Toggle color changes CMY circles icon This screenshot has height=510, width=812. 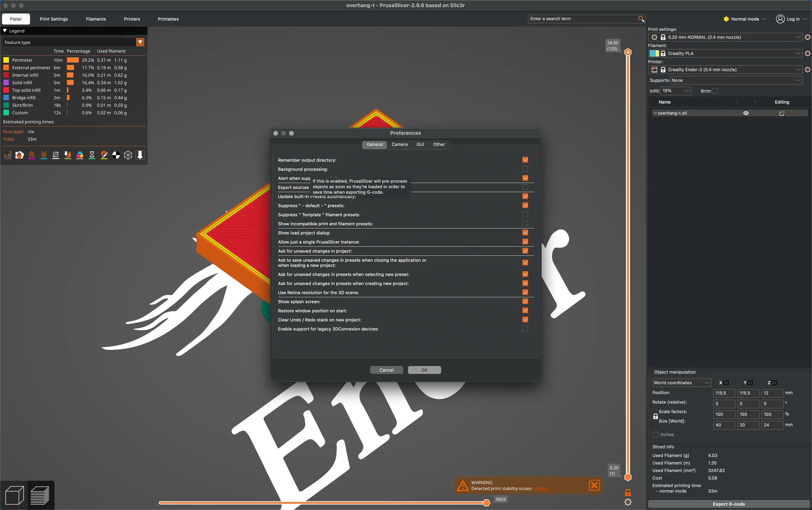pyautogui.click(x=80, y=155)
